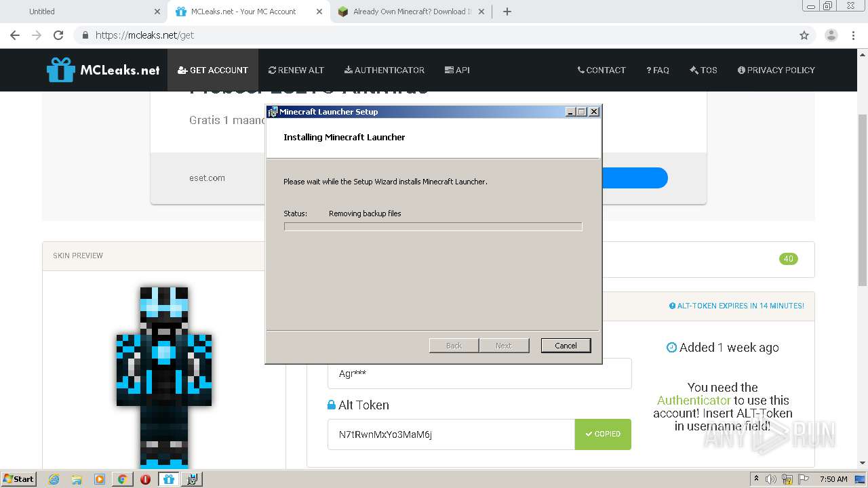Click the Minecraft skin preview image
Image resolution: width=868 pixels, height=488 pixels.
164,377
